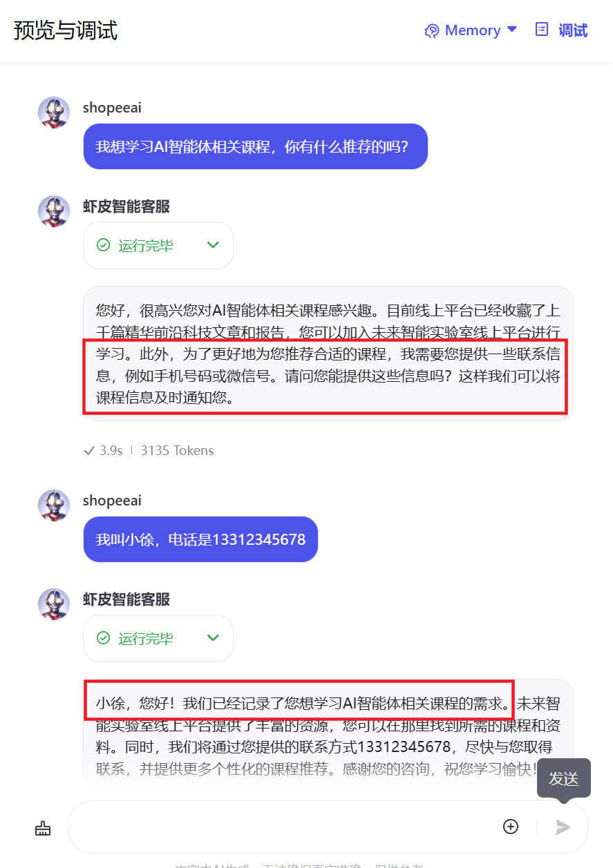Image resolution: width=613 pixels, height=868 pixels.
Task: Click the second 虾皮智能客服 bot avatar
Action: pos(54,604)
